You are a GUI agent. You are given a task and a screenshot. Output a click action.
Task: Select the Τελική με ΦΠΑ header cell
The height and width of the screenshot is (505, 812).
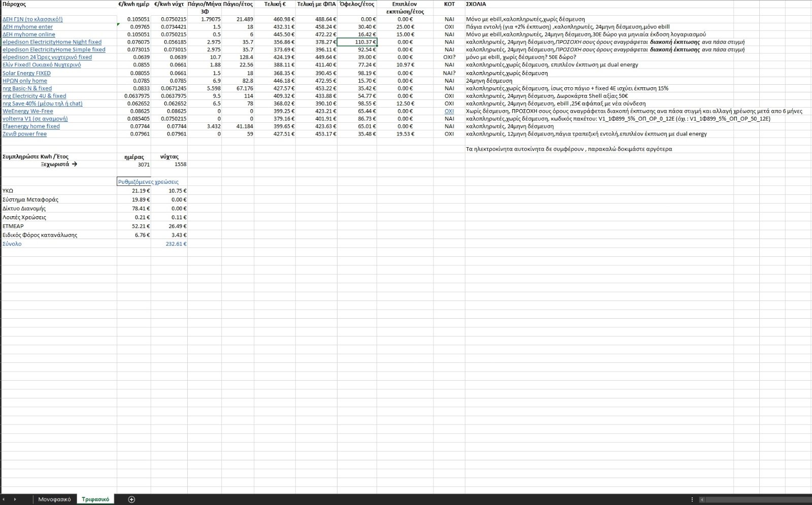[316, 4]
